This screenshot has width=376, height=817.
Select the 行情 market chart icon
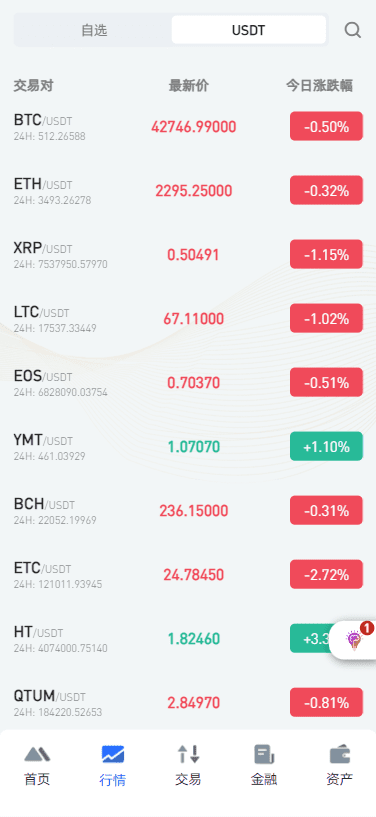pos(113,754)
